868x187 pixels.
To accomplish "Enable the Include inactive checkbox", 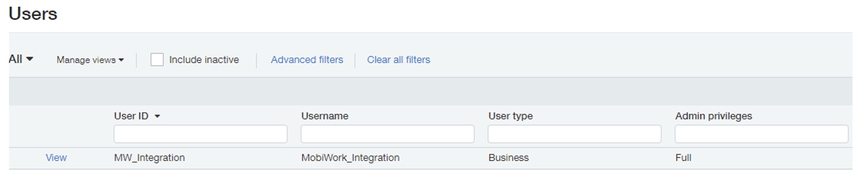I will coord(157,60).
